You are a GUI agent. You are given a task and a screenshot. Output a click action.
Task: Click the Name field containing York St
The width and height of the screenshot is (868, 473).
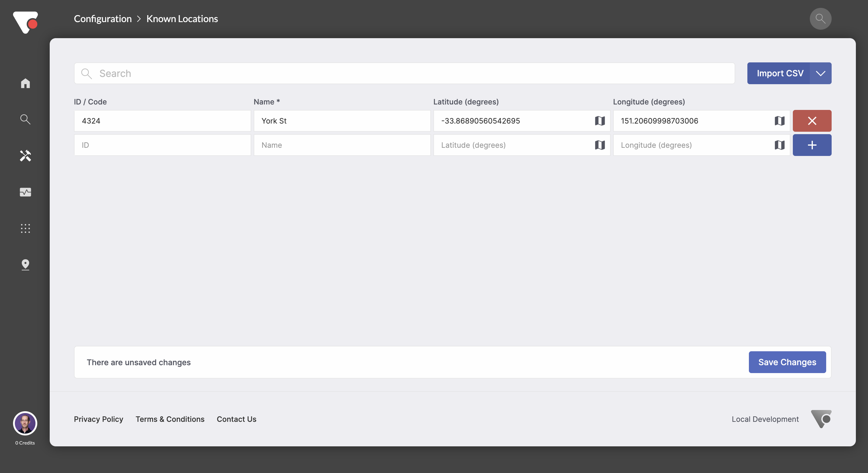tap(342, 121)
